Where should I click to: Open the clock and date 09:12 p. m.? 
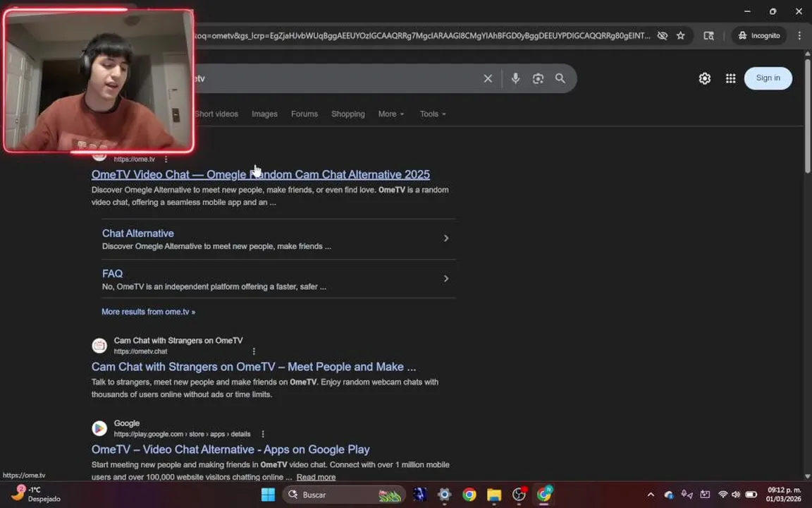[784, 494]
